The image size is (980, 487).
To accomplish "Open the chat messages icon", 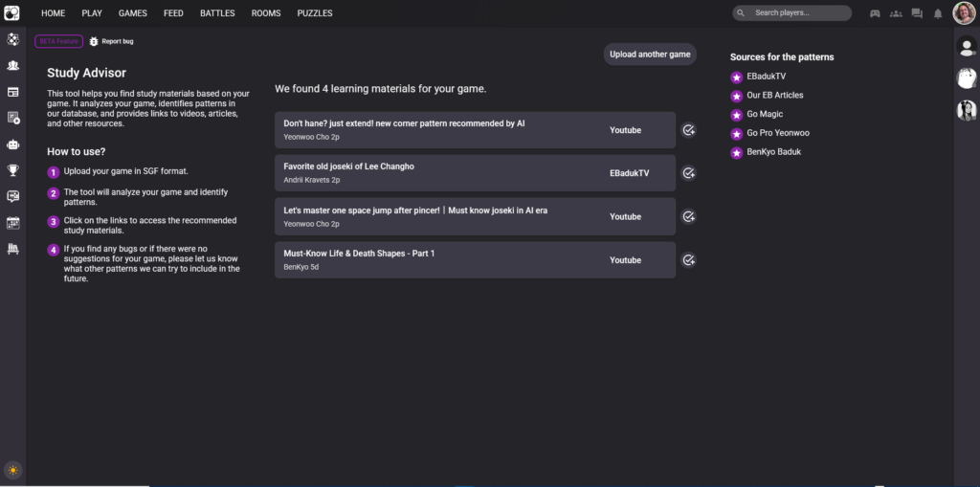I will 917,13.
